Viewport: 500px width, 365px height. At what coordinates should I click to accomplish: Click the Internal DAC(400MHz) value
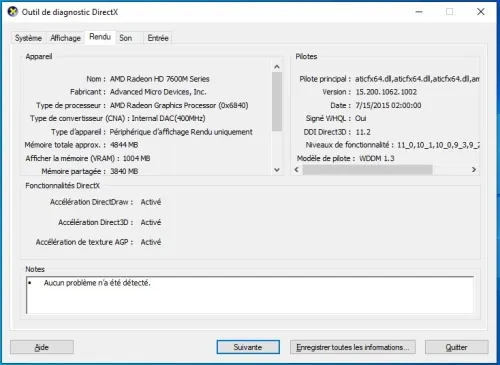pos(169,118)
